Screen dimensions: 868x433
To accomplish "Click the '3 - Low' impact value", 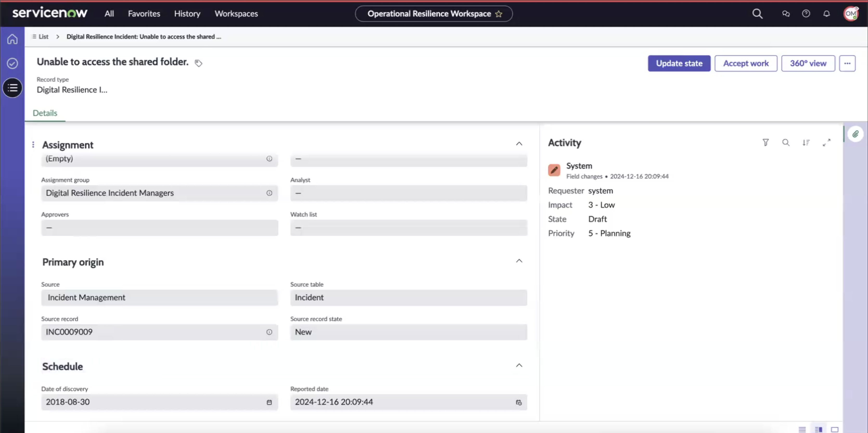I will 602,205.
